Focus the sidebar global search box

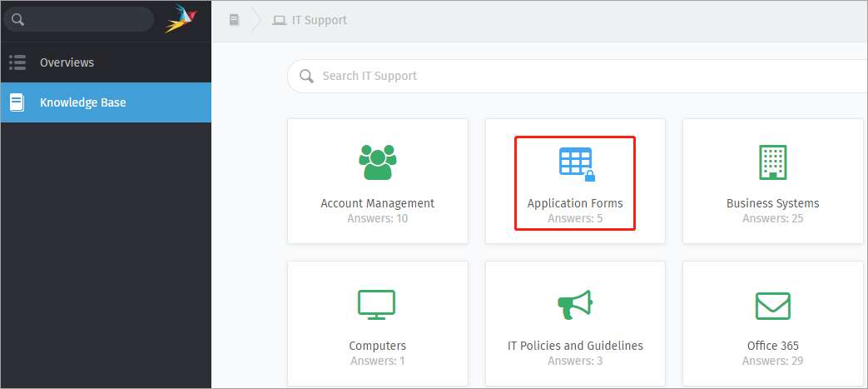78,20
